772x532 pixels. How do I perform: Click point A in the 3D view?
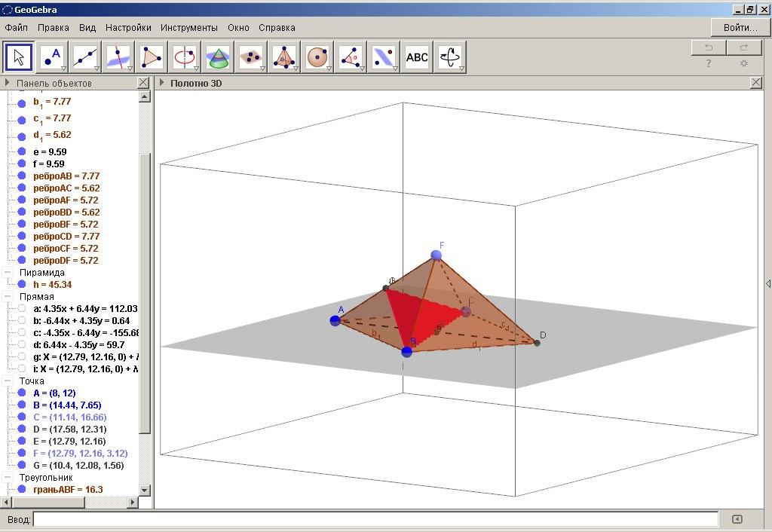point(335,321)
